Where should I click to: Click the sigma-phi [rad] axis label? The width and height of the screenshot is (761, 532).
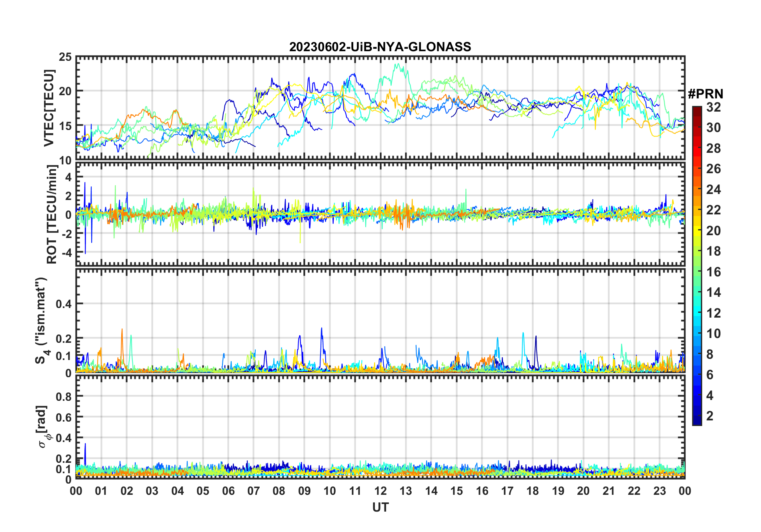[42, 427]
